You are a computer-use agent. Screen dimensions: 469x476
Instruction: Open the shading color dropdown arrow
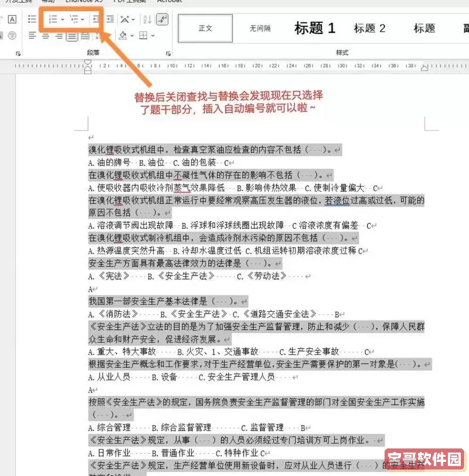[x=132, y=36]
